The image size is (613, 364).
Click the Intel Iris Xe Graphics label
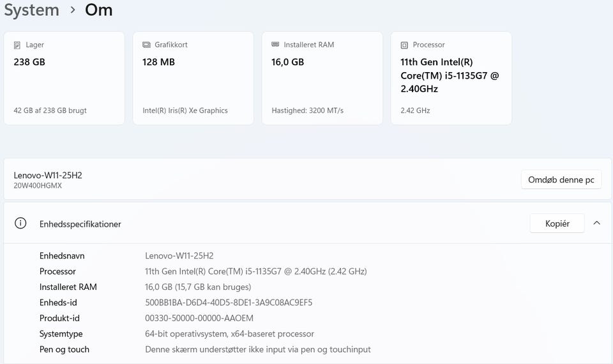(185, 110)
